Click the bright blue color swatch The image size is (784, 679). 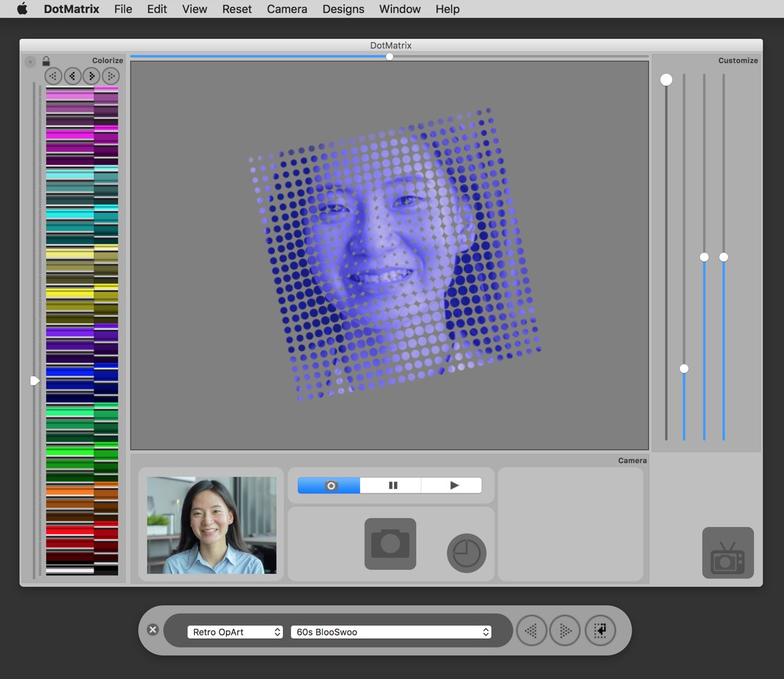[x=70, y=371]
